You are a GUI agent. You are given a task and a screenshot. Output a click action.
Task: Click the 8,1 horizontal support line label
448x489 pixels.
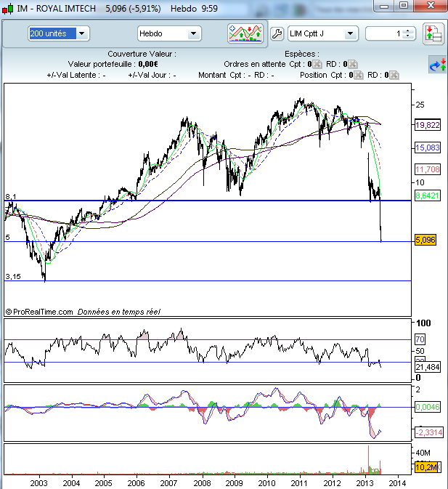click(11, 196)
